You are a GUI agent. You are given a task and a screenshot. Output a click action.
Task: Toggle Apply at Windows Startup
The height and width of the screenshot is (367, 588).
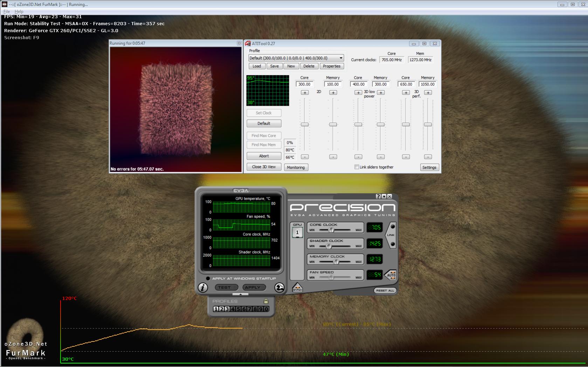coord(208,278)
